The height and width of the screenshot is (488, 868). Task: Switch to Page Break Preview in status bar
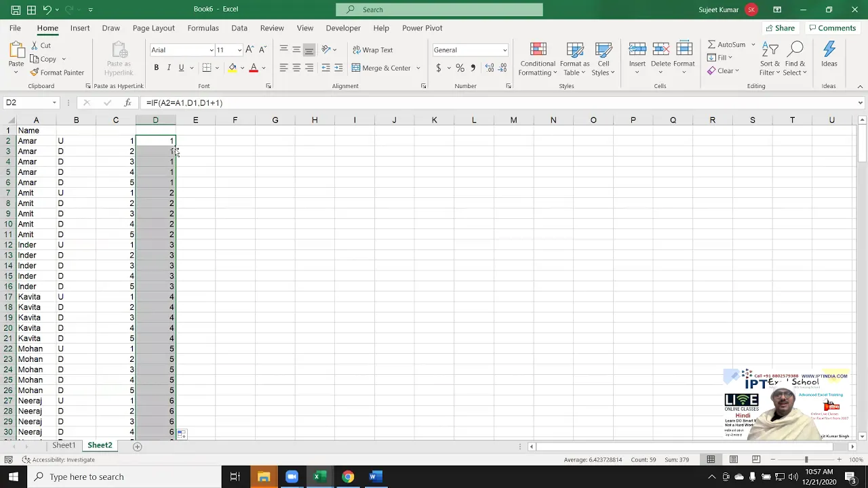tap(756, 460)
